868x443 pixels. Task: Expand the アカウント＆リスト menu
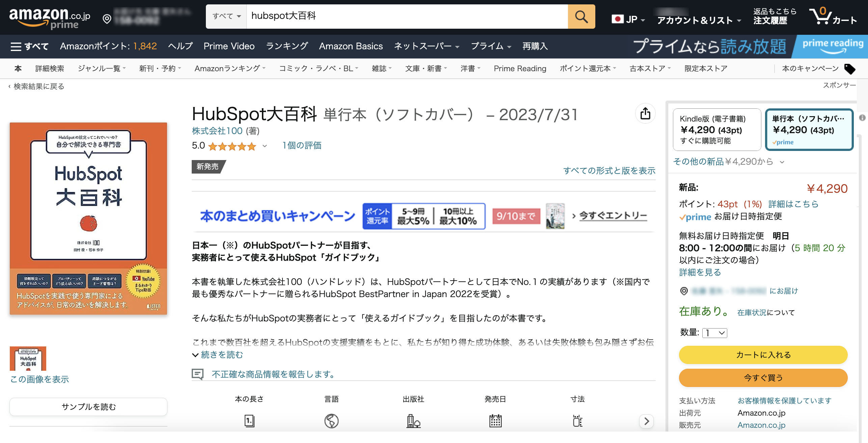(x=699, y=20)
